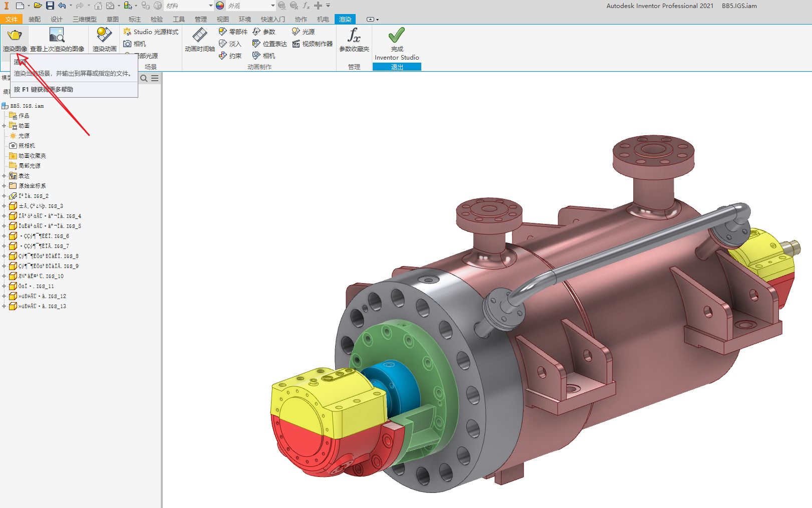Click the search icon in browser panel
Screen dimensions: 812x508
tap(144, 78)
